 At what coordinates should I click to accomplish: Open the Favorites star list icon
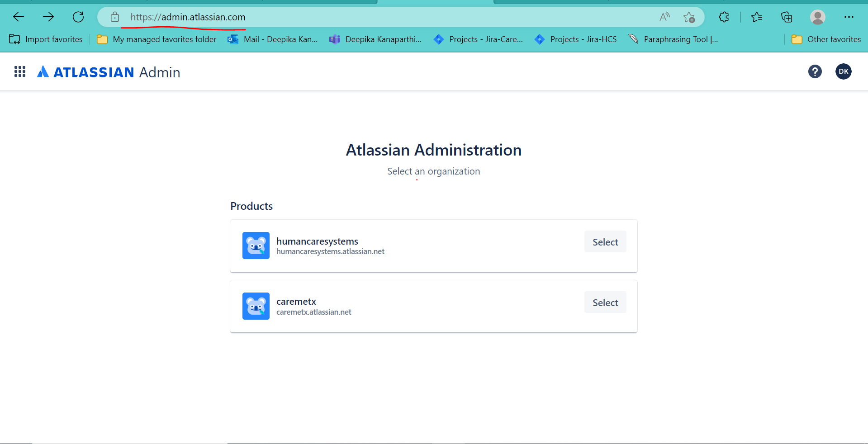click(757, 17)
